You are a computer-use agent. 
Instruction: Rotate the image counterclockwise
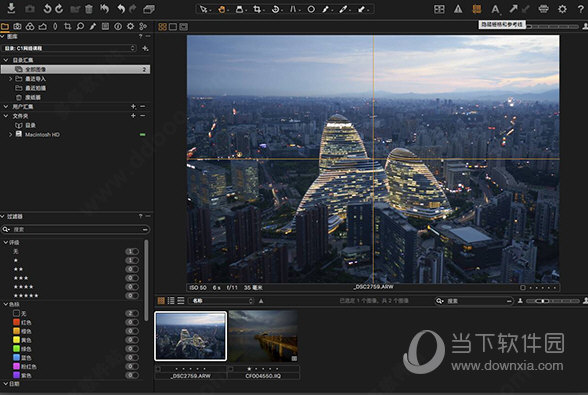(x=47, y=9)
